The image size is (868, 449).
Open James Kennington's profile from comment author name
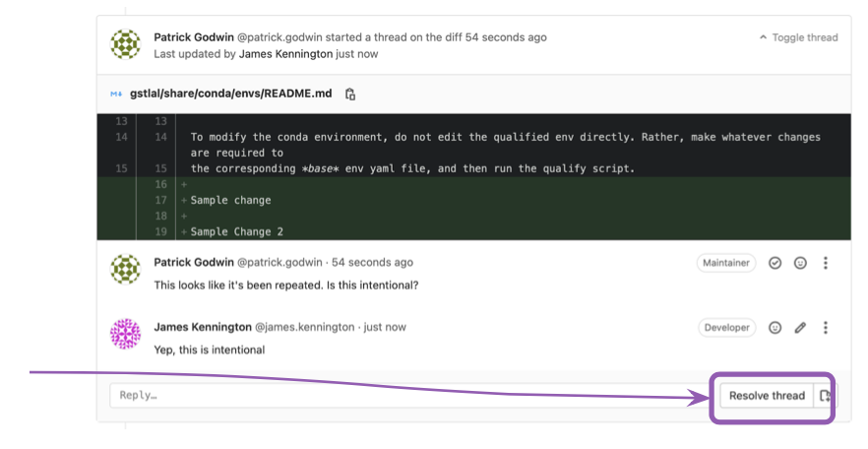(x=203, y=327)
